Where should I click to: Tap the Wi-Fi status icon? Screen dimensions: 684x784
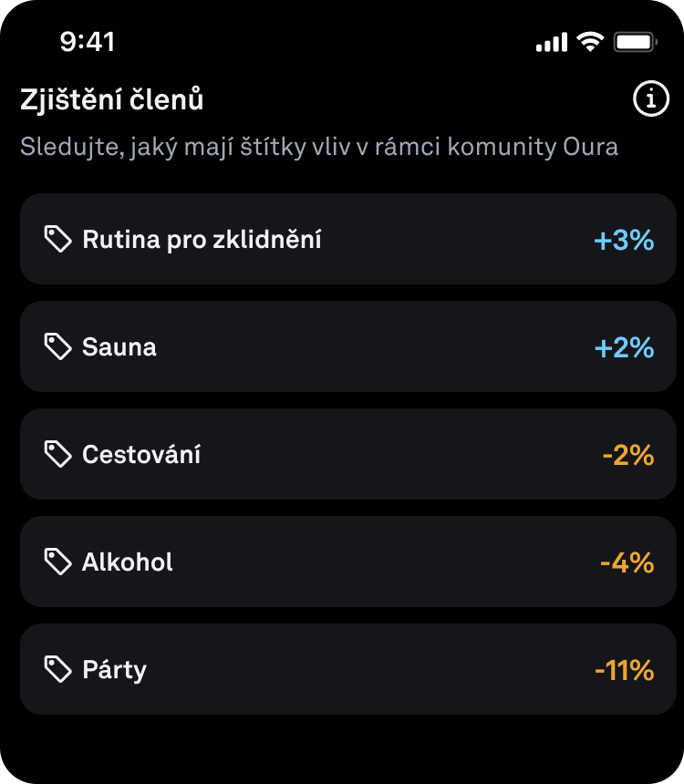(x=591, y=42)
